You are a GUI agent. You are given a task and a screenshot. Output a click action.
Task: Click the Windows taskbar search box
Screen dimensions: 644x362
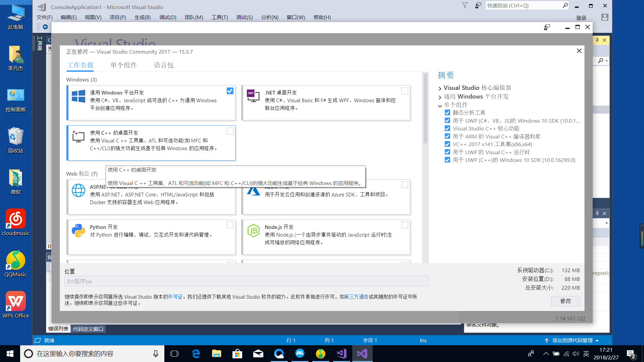[92, 354]
